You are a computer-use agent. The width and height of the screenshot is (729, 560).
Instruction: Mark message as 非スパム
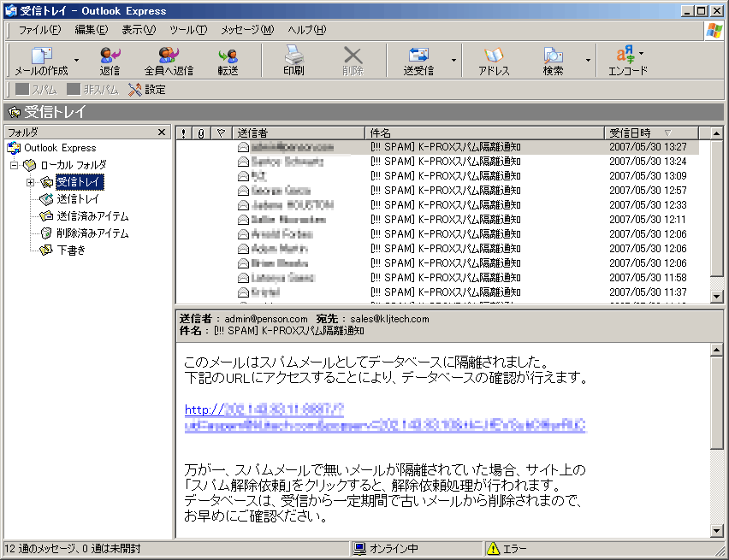coord(92,89)
